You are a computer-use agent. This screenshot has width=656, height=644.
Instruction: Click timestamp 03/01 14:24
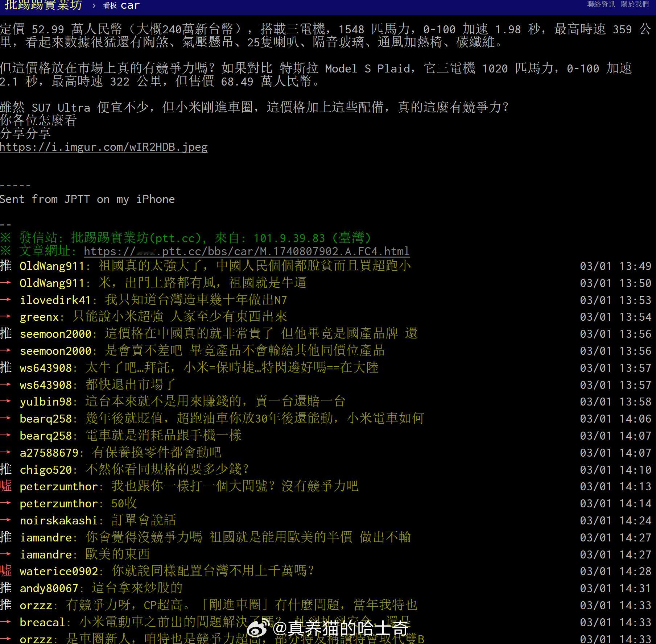coord(615,521)
